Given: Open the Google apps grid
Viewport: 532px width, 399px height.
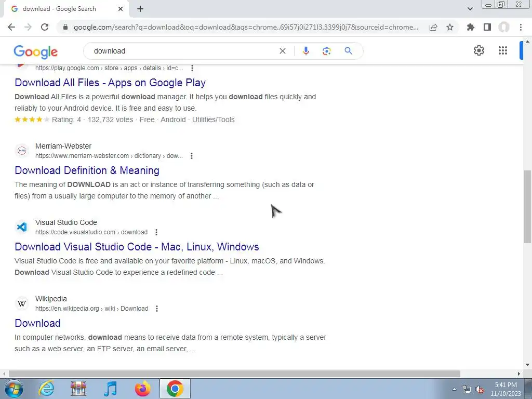Looking at the screenshot, I should coord(503,50).
